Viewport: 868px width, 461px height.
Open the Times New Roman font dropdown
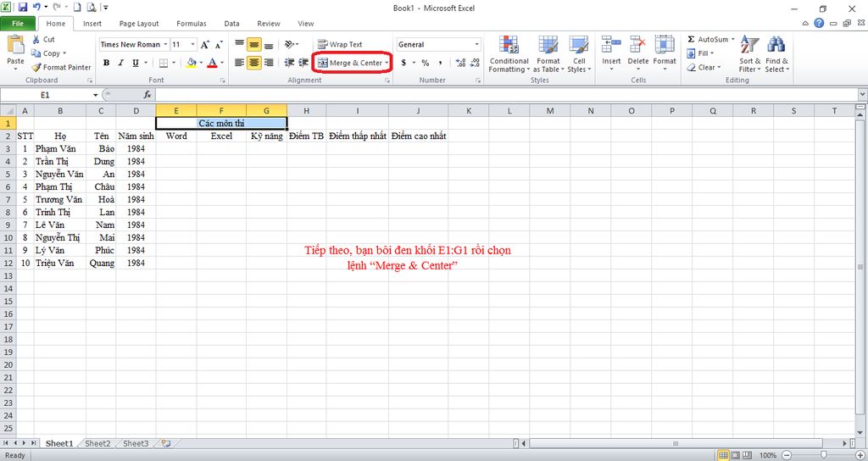point(165,44)
